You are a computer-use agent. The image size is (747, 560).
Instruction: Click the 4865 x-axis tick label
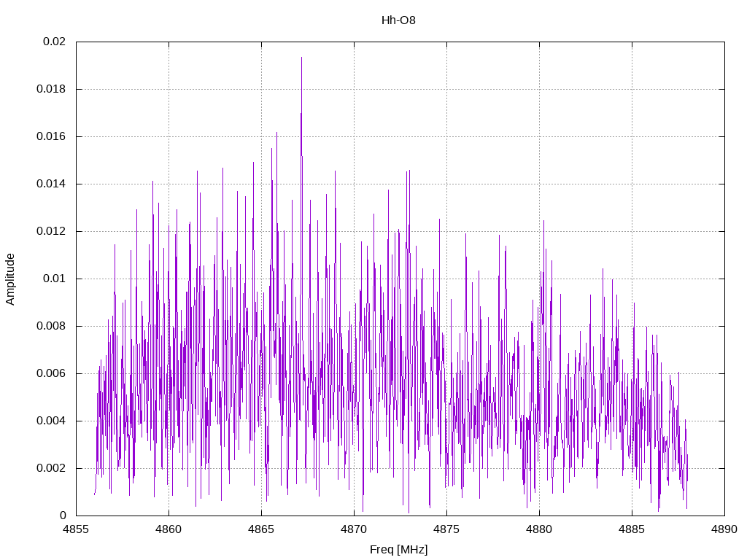[262, 529]
